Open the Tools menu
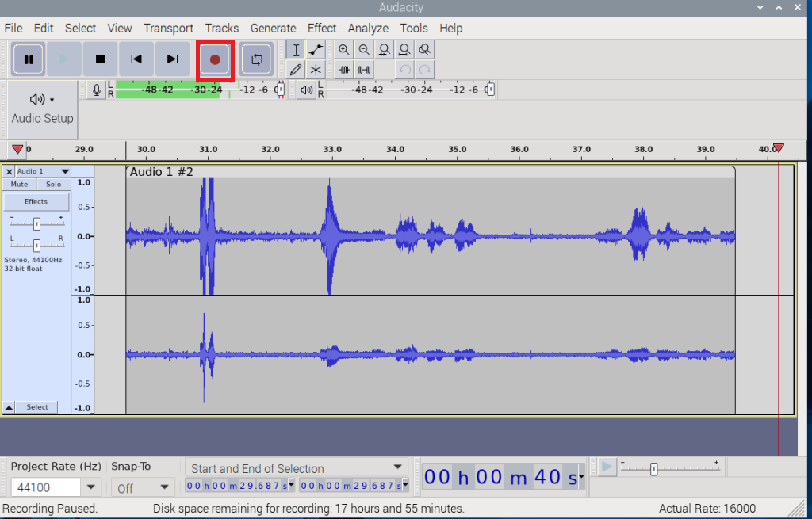The image size is (812, 519). pyautogui.click(x=414, y=29)
